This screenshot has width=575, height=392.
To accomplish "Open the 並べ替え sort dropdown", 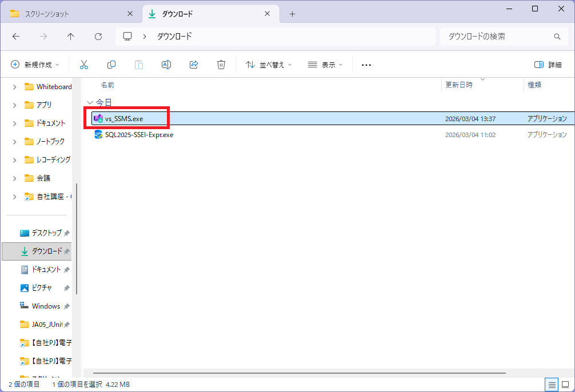I will pos(266,64).
